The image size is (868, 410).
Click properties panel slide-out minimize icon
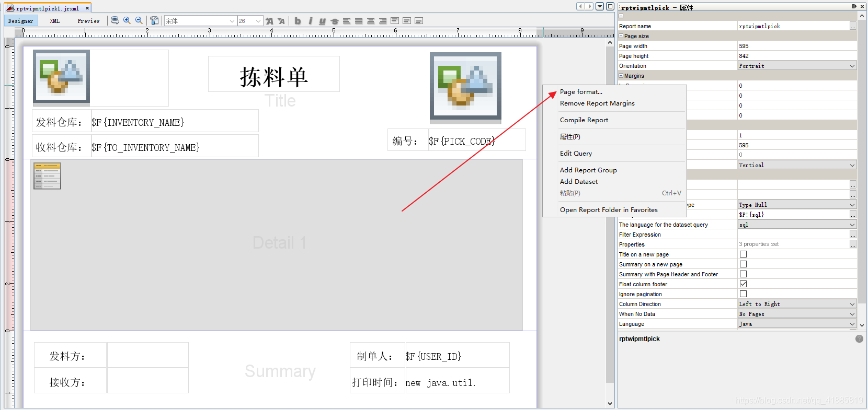pos(854,7)
